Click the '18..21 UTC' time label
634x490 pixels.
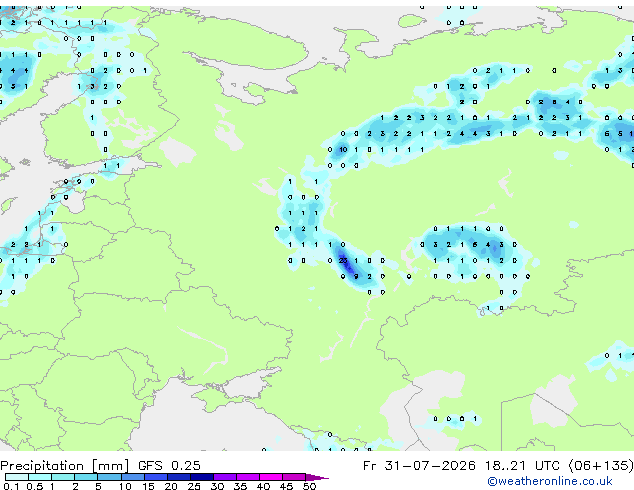point(522,465)
